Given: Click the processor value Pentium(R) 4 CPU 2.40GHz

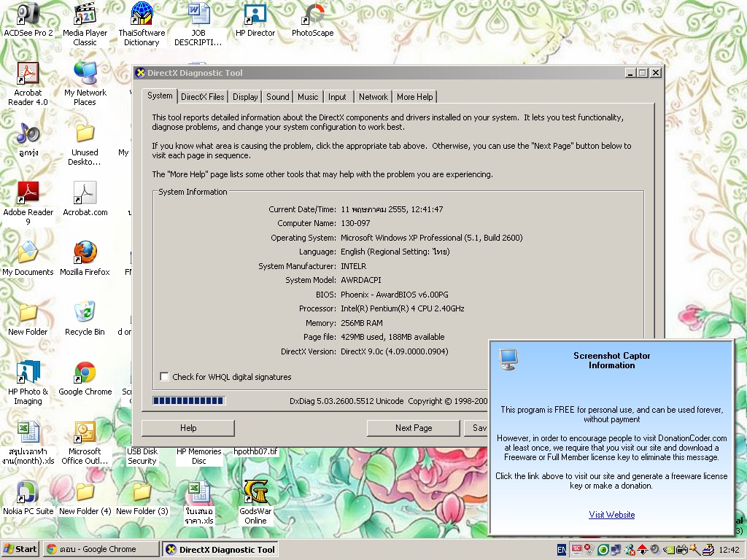Looking at the screenshot, I should tap(403, 308).
